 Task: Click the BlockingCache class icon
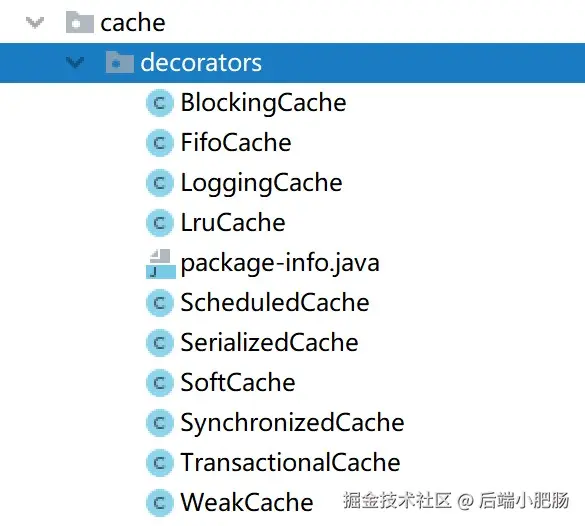(160, 103)
